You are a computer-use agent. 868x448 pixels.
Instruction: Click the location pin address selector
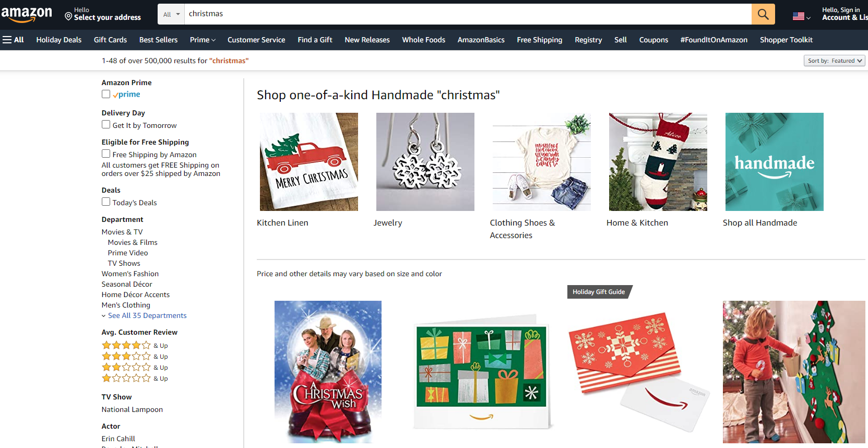(x=103, y=14)
